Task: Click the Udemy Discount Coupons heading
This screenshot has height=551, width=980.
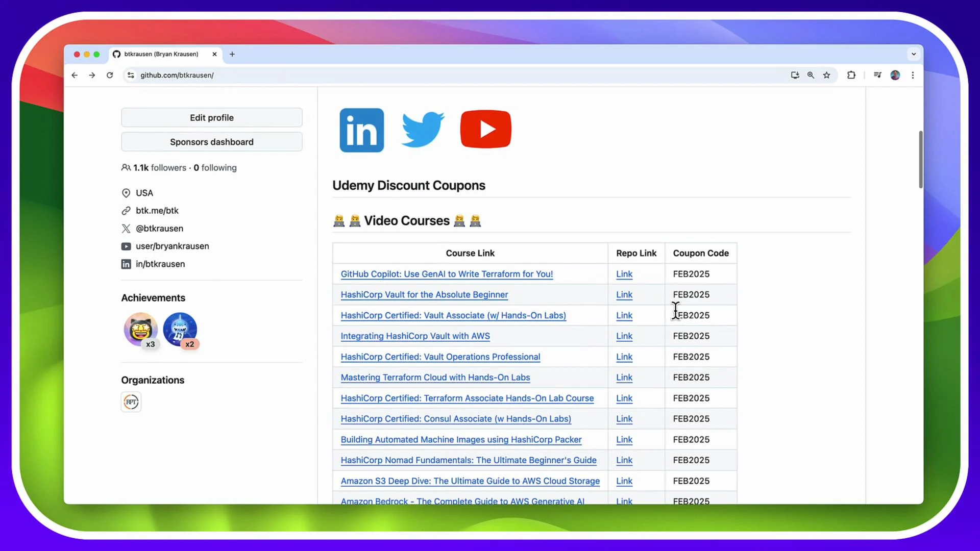Action: point(409,185)
